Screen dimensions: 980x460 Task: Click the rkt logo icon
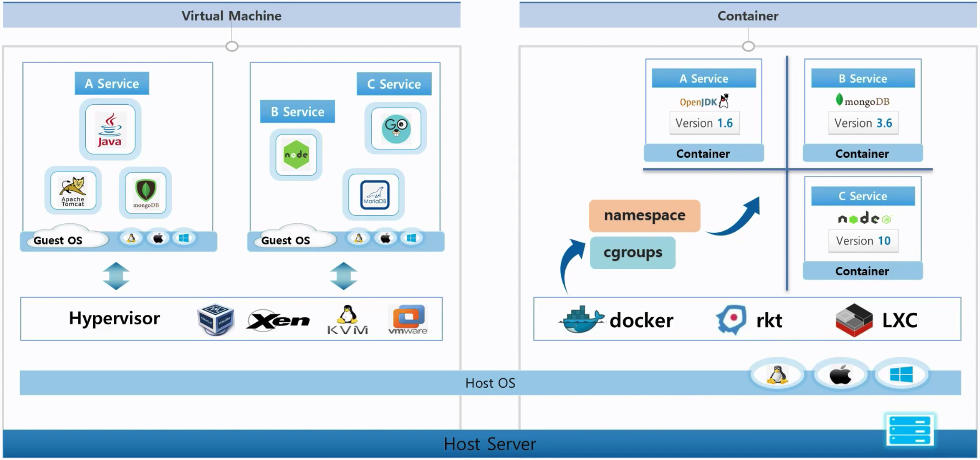tap(731, 319)
